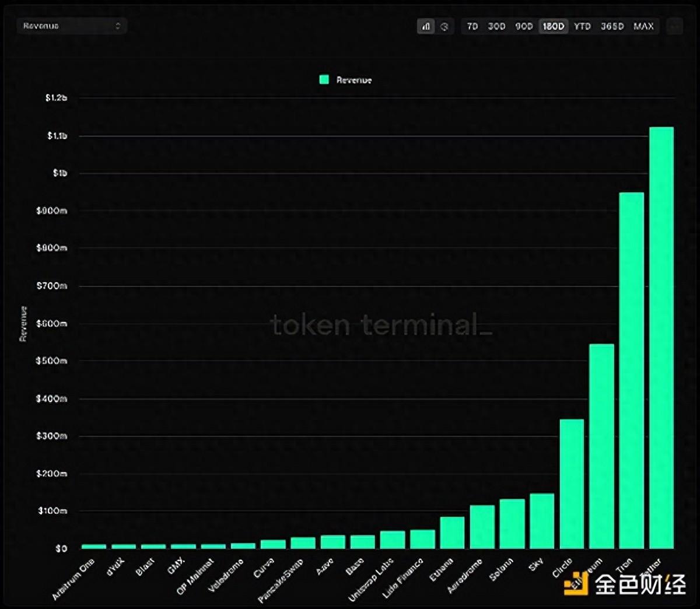Click the Circle revenue bar
The height and width of the screenshot is (609, 700).
(x=572, y=484)
